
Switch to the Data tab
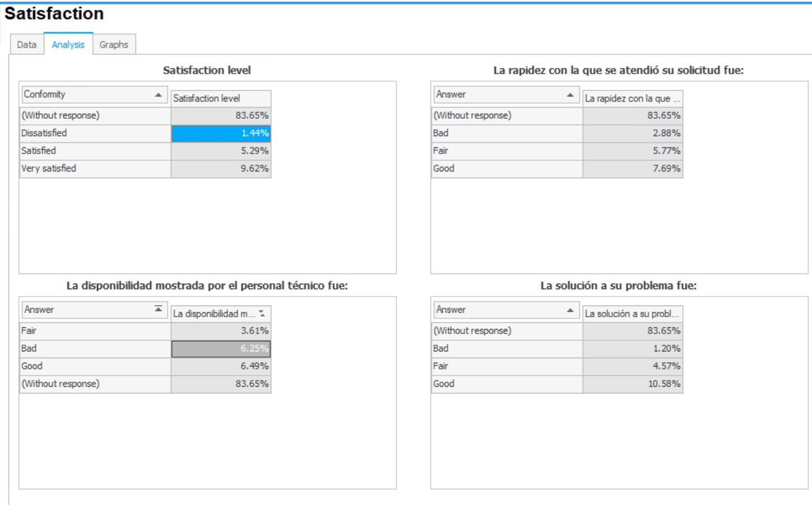26,45
